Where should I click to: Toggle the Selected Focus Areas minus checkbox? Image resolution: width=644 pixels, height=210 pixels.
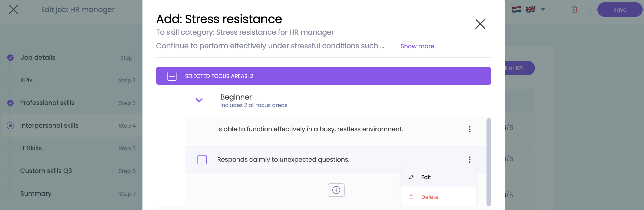pyautogui.click(x=172, y=76)
